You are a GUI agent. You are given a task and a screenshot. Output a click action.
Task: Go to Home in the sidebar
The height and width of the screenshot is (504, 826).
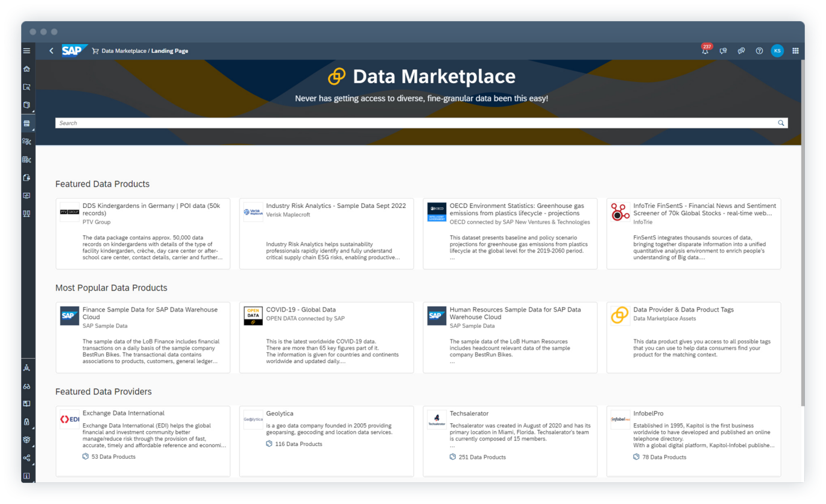[27, 69]
